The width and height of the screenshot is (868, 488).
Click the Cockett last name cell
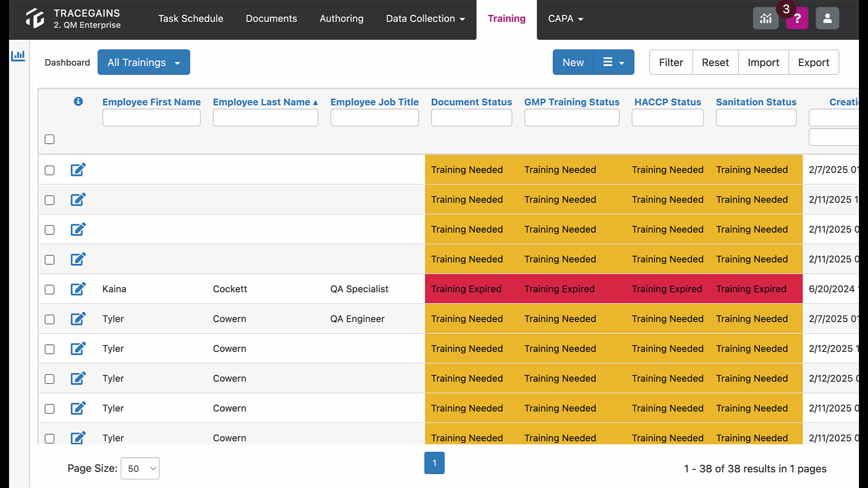[x=230, y=289]
